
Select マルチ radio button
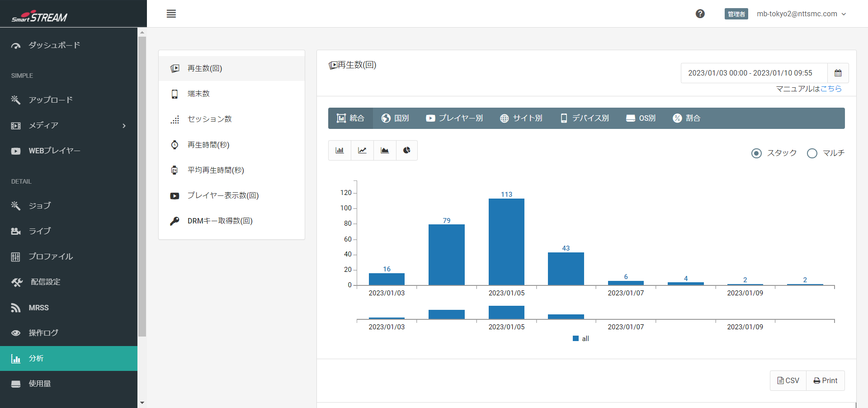[812, 153]
